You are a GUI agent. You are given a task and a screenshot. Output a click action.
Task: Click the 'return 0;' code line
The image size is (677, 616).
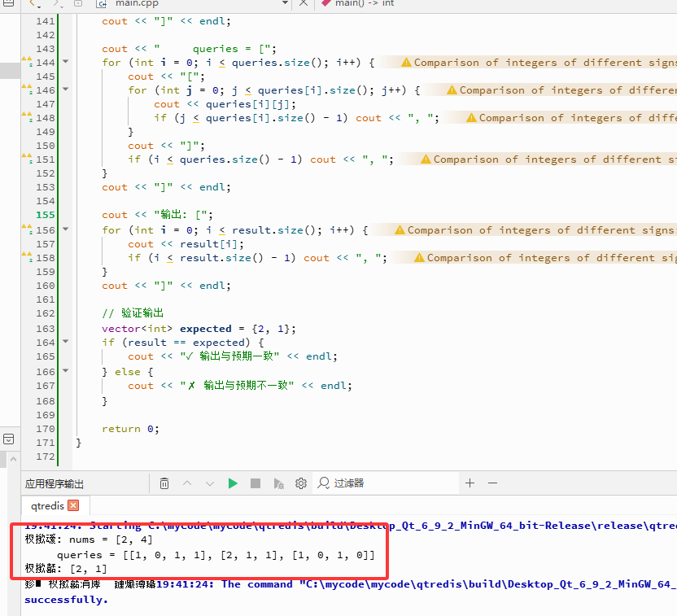click(130, 429)
